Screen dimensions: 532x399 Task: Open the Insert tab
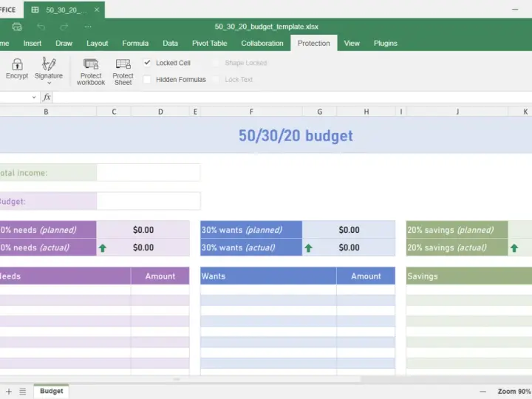33,43
